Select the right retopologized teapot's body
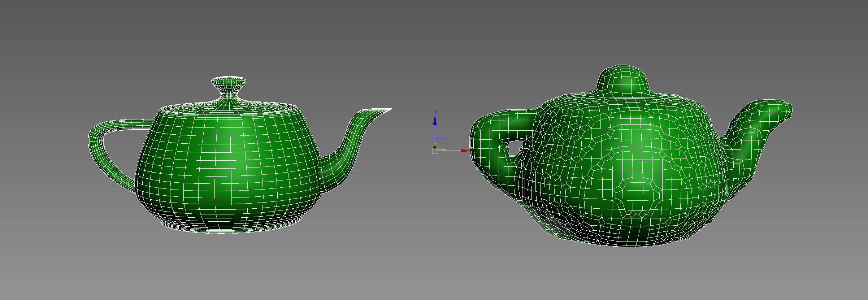This screenshot has width=868, height=300. (632, 162)
